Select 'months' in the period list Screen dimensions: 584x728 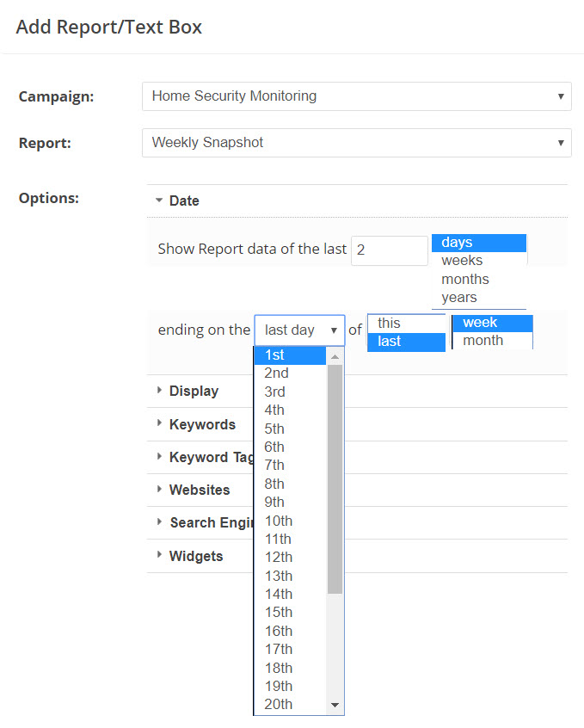coord(465,279)
